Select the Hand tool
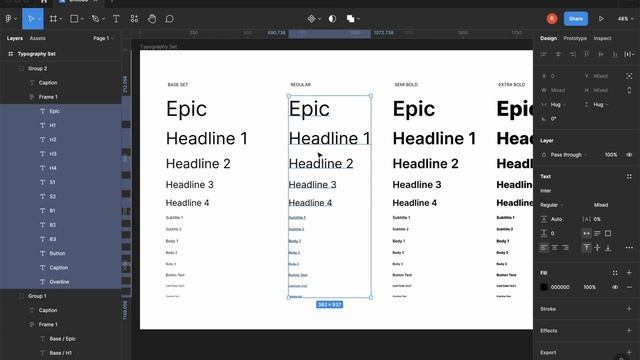 pos(152,19)
